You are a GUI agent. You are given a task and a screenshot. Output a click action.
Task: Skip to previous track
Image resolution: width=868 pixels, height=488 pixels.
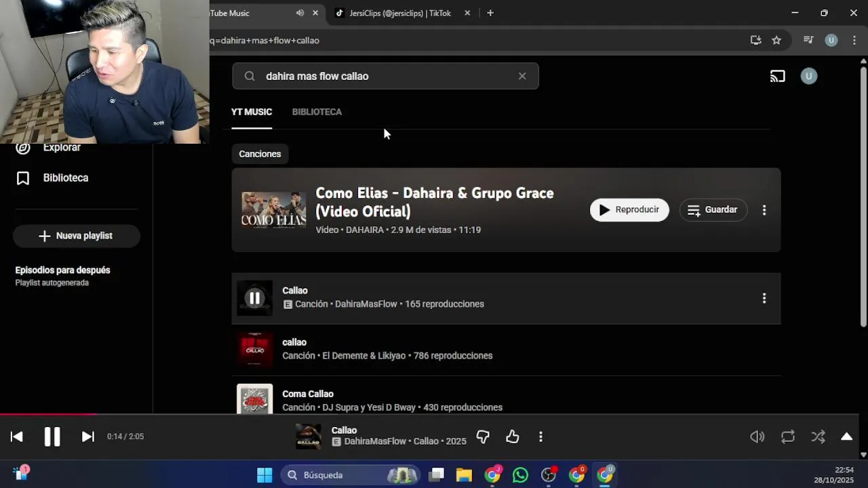point(17,436)
